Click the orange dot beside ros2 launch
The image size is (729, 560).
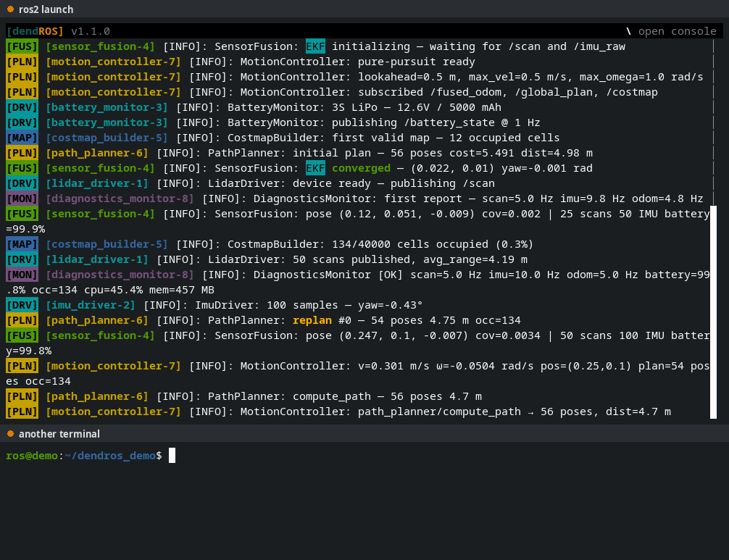[10, 9]
